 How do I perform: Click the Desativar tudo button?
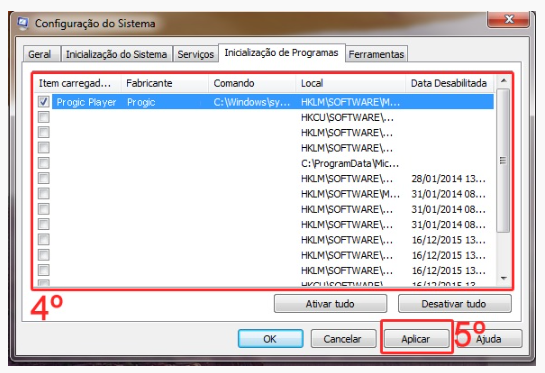(x=454, y=304)
